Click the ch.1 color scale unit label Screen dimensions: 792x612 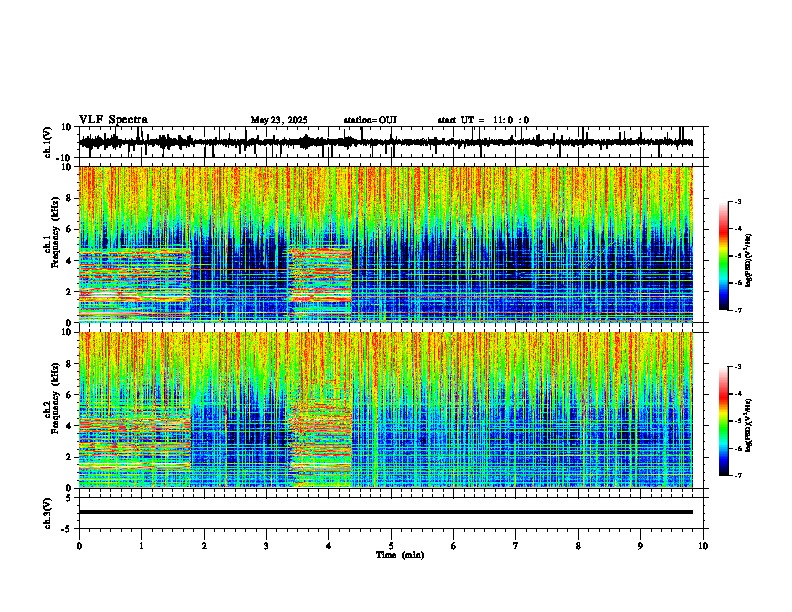coord(749,261)
